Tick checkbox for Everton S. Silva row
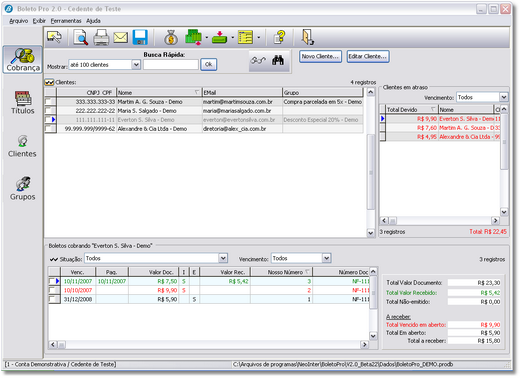 click(x=49, y=119)
